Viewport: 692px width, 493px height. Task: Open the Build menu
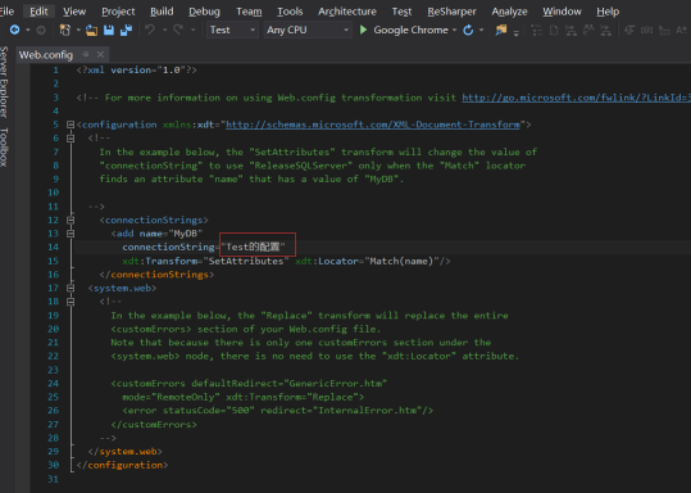[162, 11]
